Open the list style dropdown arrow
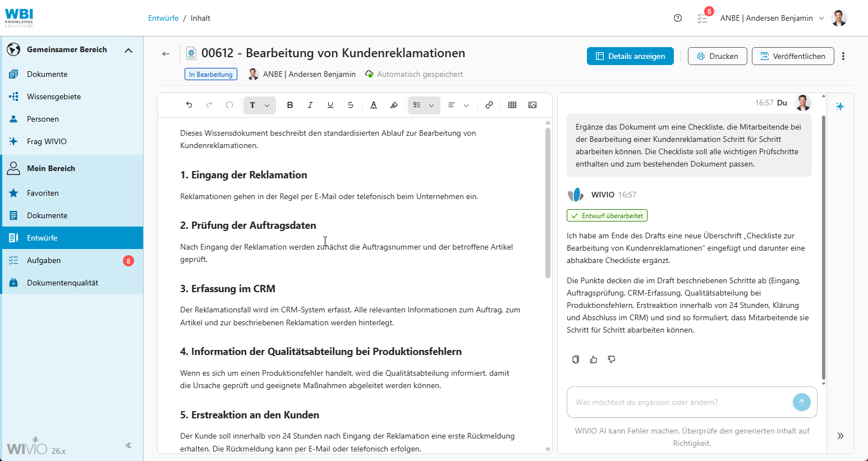The image size is (868, 461). (431, 105)
